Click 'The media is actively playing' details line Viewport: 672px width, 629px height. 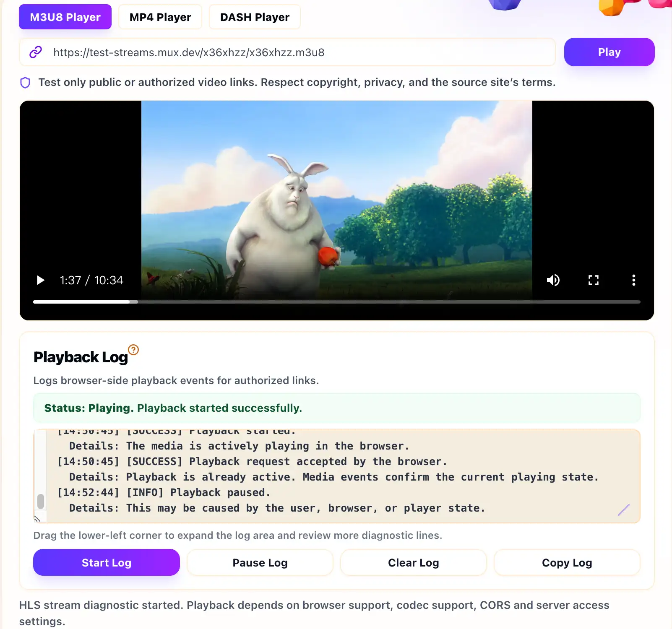click(x=239, y=446)
